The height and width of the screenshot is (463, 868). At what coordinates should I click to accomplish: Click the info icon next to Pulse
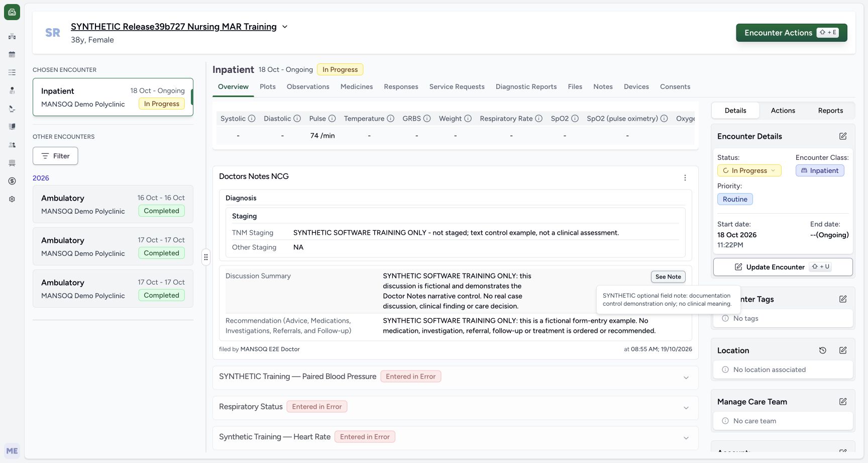(x=332, y=119)
